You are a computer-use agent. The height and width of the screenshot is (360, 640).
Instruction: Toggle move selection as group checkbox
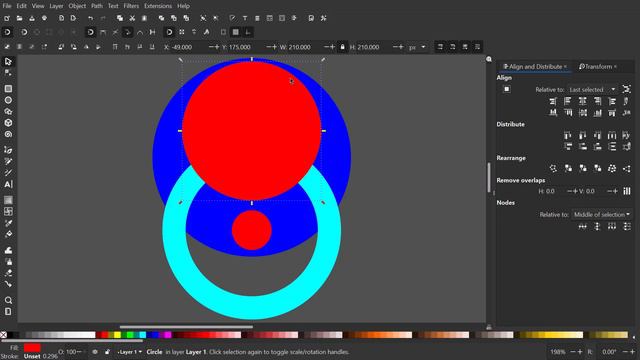(x=507, y=89)
